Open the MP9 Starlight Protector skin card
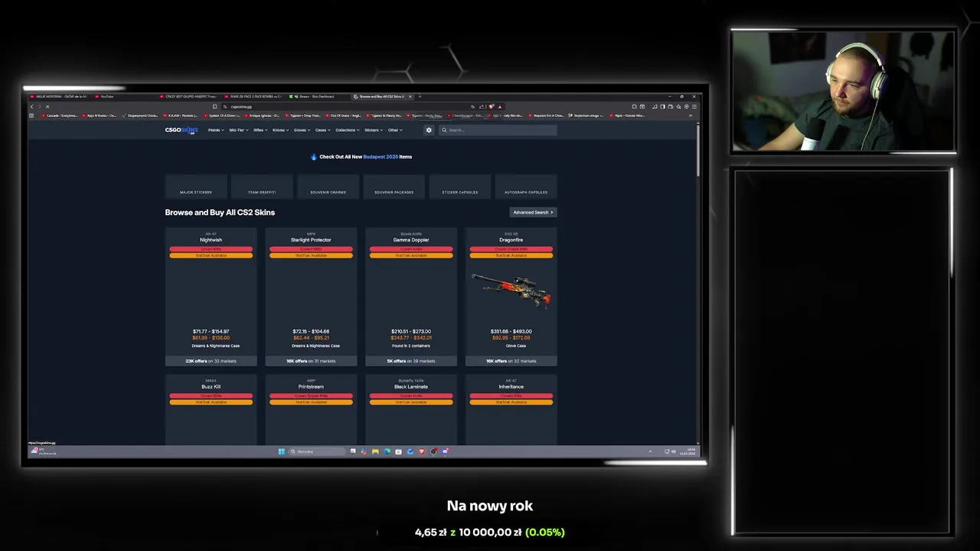 (311, 297)
